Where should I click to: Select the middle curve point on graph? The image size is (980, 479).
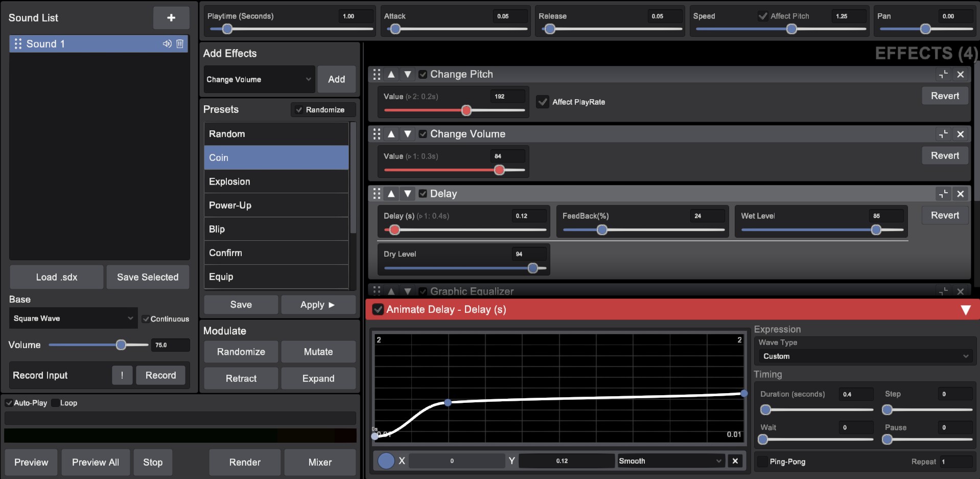click(x=448, y=403)
